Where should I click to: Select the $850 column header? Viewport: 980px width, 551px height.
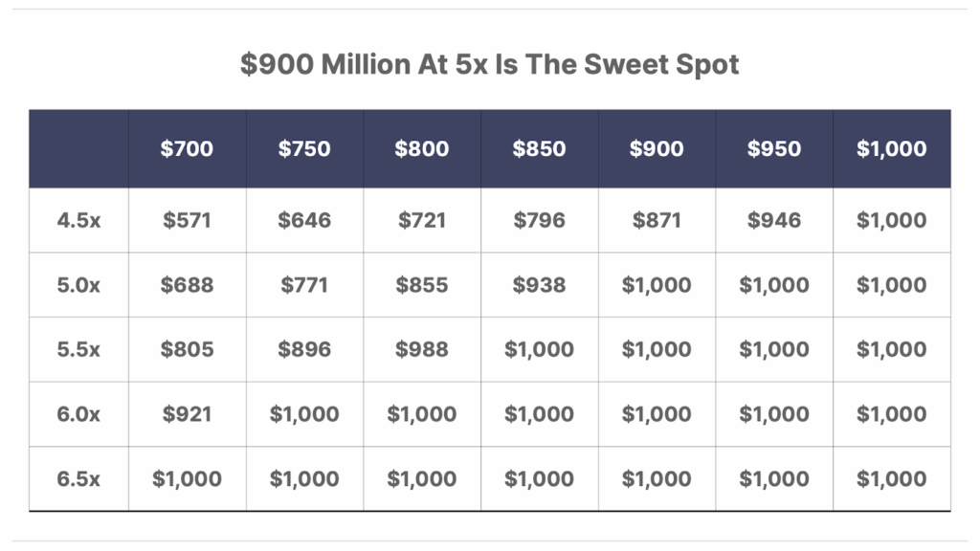pyautogui.click(x=539, y=149)
